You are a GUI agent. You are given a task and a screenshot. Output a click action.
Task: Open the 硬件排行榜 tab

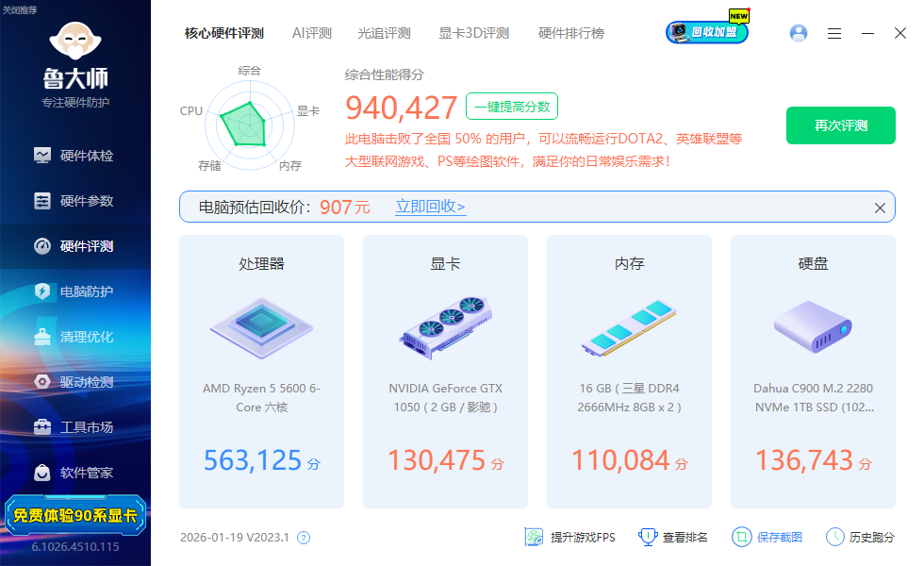[x=570, y=31]
